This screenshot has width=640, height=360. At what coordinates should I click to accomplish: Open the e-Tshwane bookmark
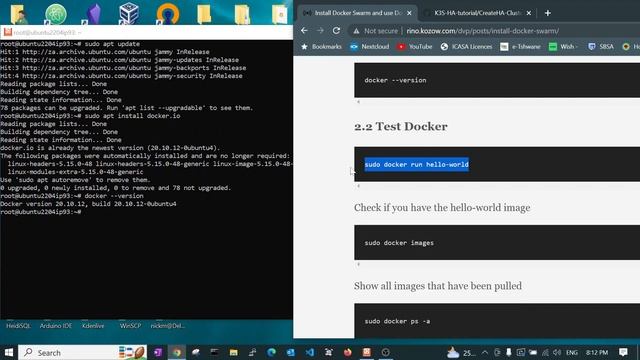[520, 47]
